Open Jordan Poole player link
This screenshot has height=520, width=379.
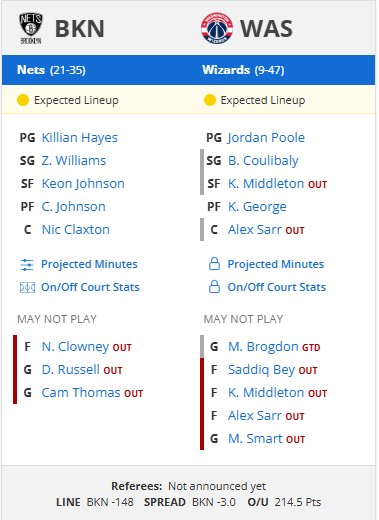266,138
